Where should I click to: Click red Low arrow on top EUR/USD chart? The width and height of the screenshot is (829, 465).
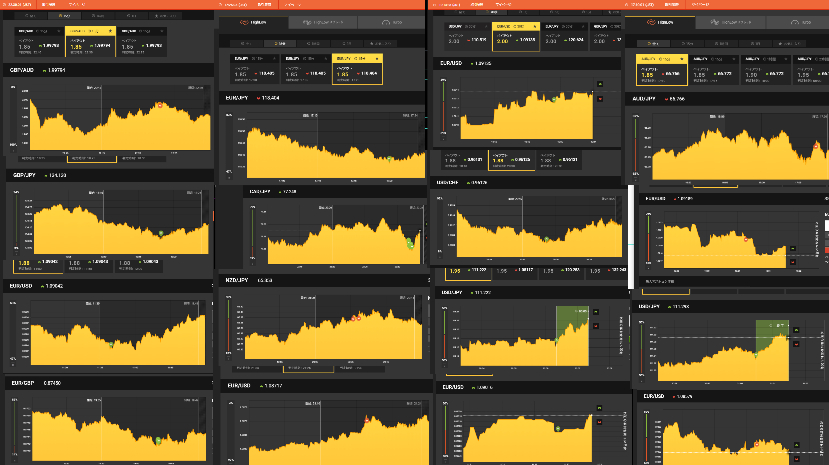tap(599, 98)
